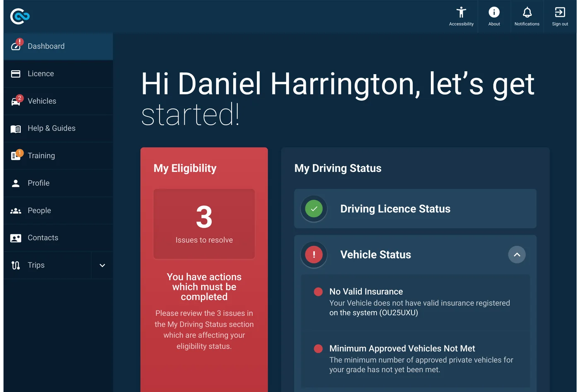Select Minimum Approved Vehicles Not Met issue
This screenshot has height=392, width=580.
click(415, 359)
